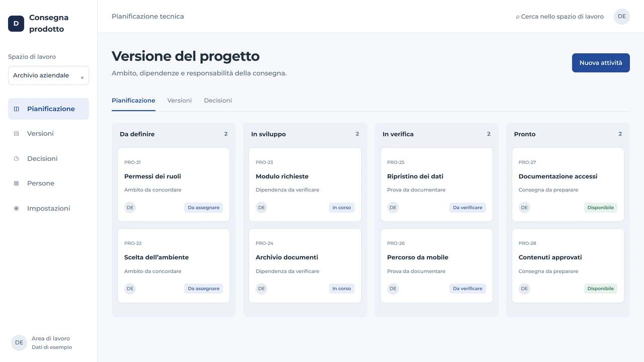Click the Da assegnare badge on PRO-21
The height and width of the screenshot is (362, 644).
(203, 208)
